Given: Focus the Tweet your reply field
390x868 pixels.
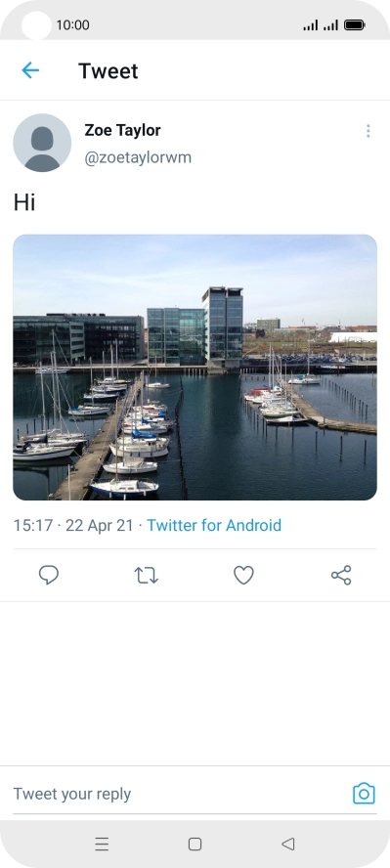Looking at the screenshot, I should click(181, 794).
